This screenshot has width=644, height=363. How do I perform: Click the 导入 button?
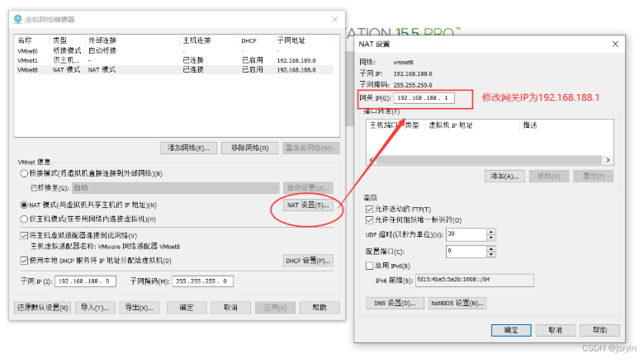(95, 308)
